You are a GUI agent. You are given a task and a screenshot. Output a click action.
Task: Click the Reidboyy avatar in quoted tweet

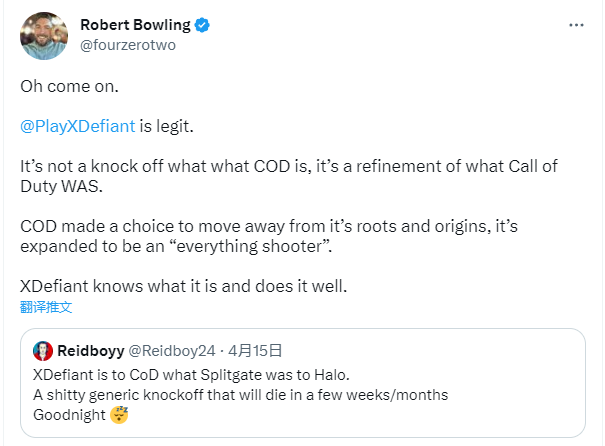[43, 351]
